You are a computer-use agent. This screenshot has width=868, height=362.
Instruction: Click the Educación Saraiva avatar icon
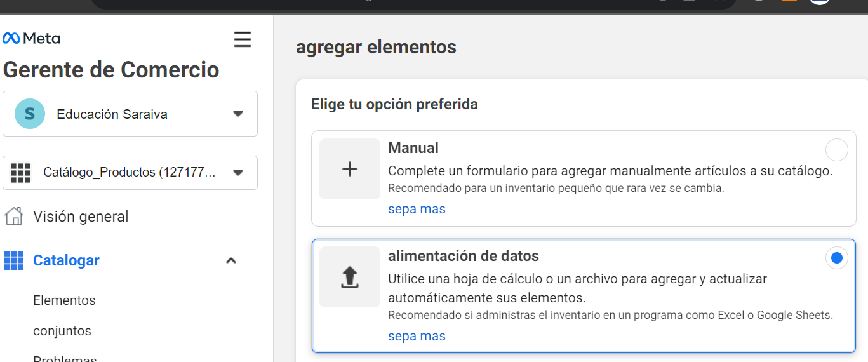30,114
